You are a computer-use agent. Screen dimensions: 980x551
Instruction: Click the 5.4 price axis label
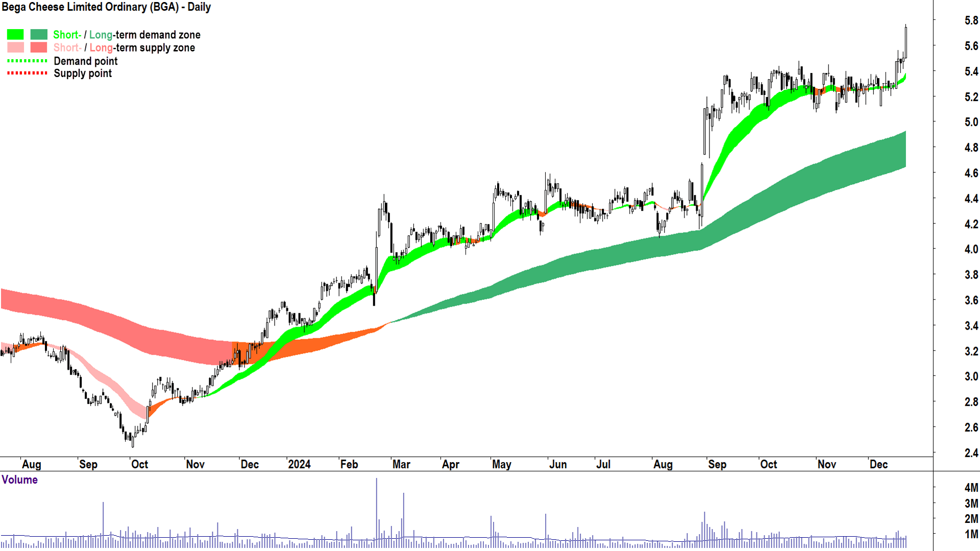[971, 71]
